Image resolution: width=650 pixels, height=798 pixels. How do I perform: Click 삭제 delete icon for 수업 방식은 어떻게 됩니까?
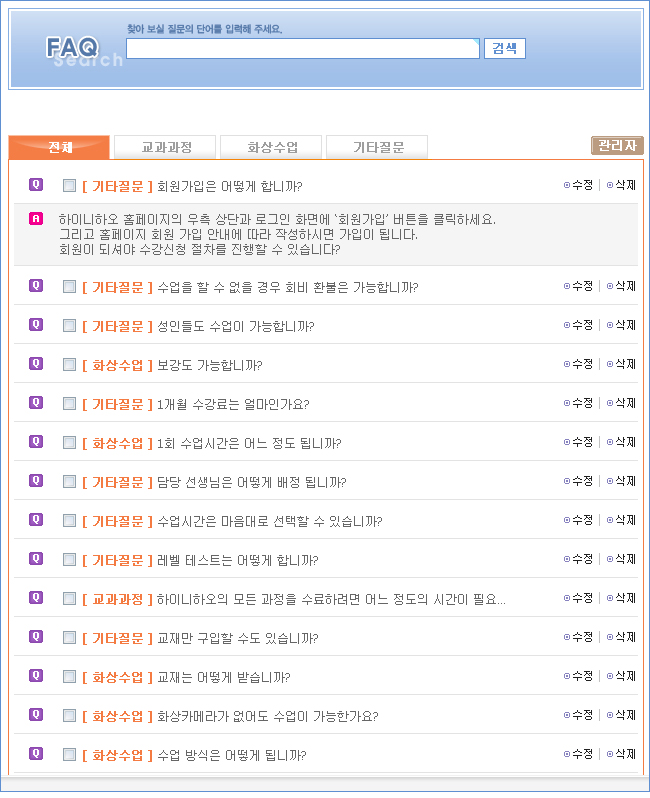click(621, 754)
